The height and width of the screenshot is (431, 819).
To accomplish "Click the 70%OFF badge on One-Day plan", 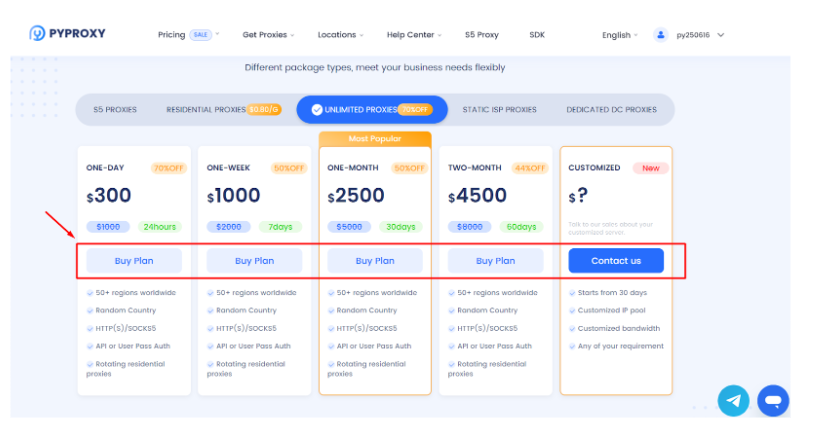I will click(169, 168).
